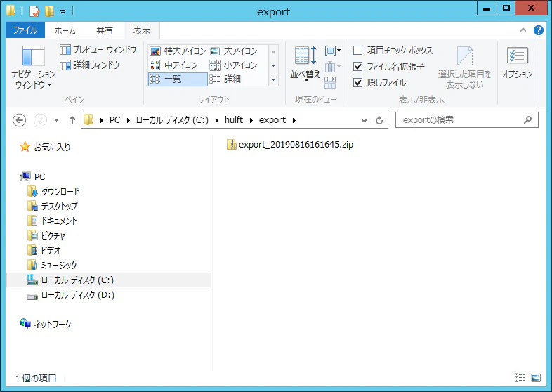
Task: Select export_20190816161645.zip file
Action: coord(290,145)
